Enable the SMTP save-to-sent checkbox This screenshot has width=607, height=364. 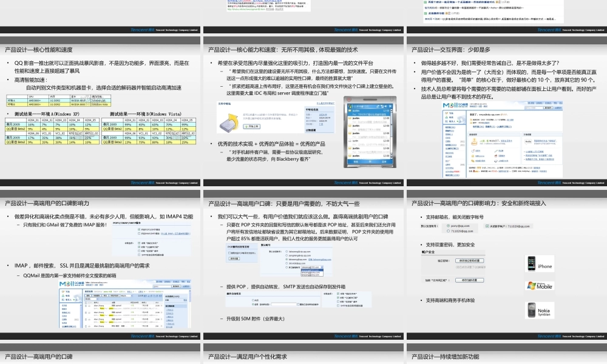pos(337,306)
